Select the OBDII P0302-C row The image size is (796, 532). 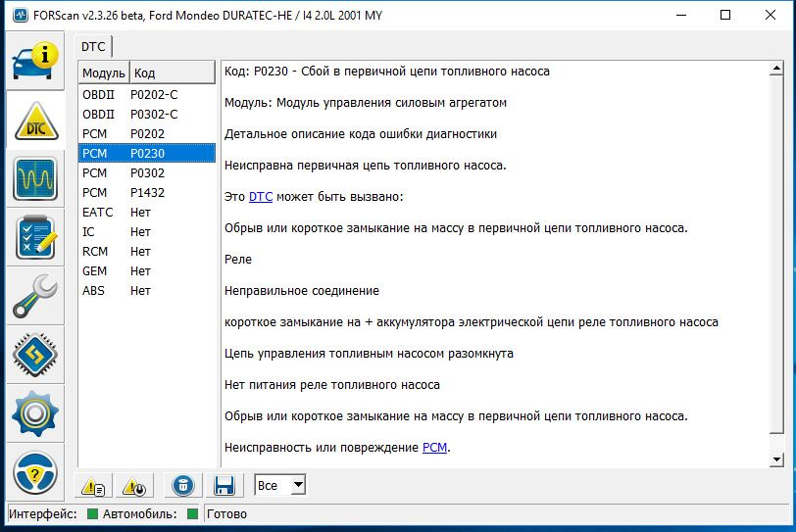147,114
